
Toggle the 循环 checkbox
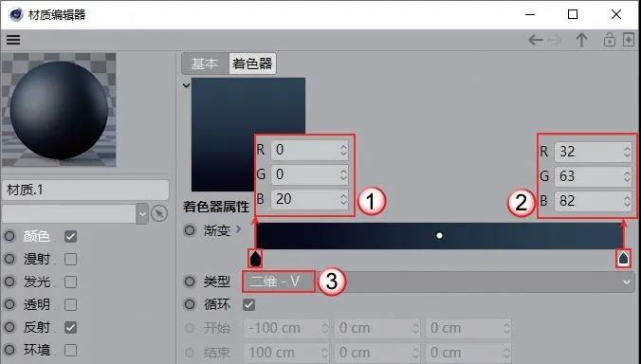[249, 305]
